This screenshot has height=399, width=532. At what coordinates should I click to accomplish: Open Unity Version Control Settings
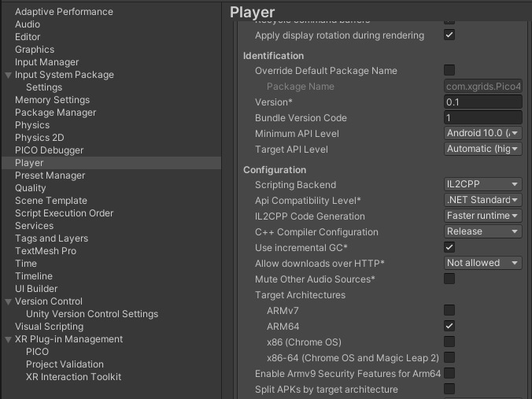tap(92, 313)
